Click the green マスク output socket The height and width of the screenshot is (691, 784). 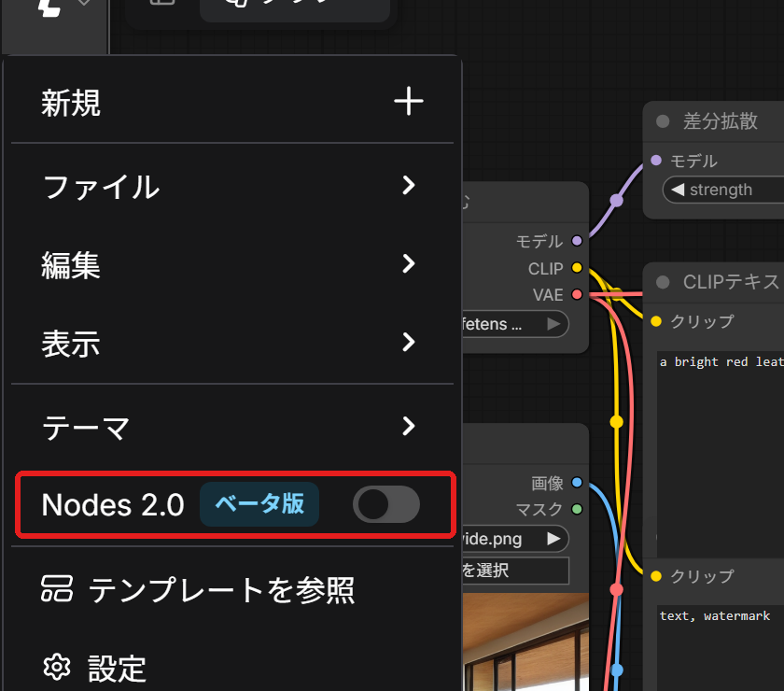(577, 509)
